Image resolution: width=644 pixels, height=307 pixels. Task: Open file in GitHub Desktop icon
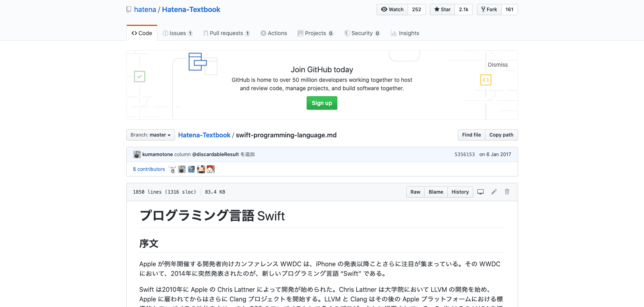point(481,192)
